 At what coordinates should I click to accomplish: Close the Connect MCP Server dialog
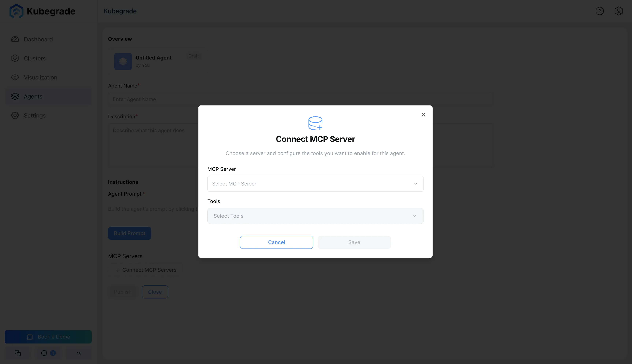pyautogui.click(x=423, y=114)
